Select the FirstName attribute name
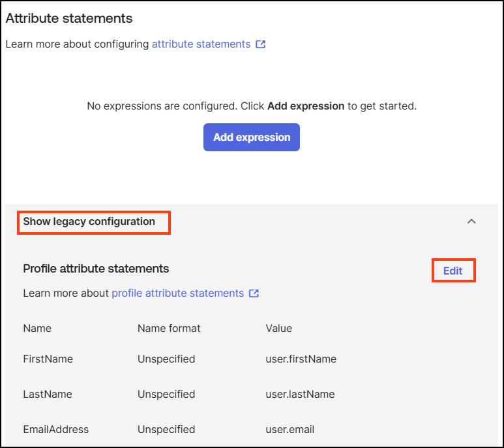The width and height of the screenshot is (504, 448). click(x=48, y=359)
